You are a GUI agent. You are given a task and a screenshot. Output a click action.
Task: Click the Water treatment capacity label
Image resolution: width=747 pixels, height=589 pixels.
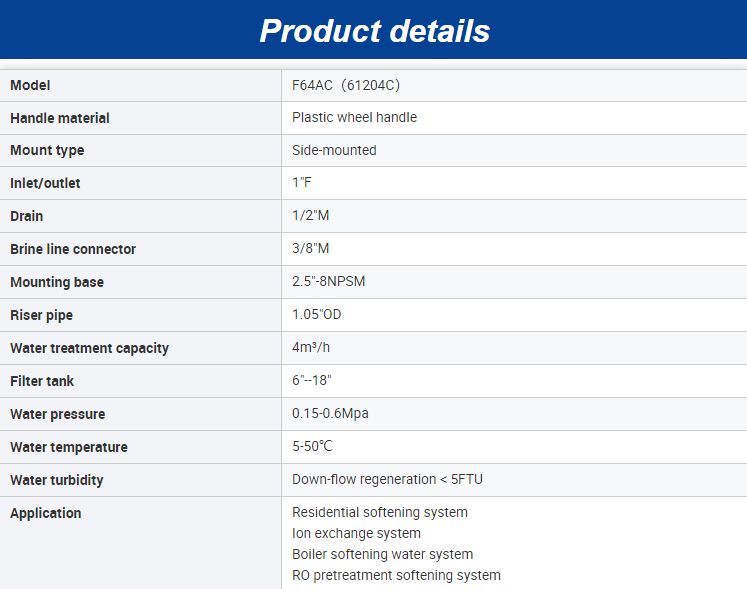[89, 348]
